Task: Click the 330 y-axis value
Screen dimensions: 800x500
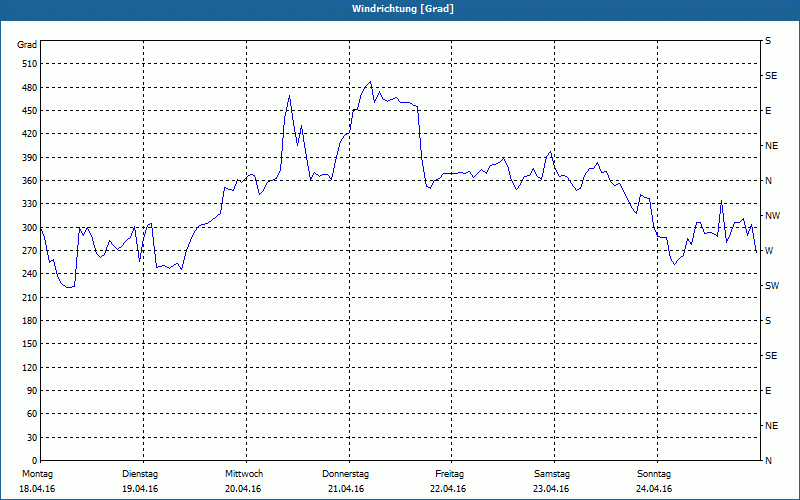Action: point(29,204)
